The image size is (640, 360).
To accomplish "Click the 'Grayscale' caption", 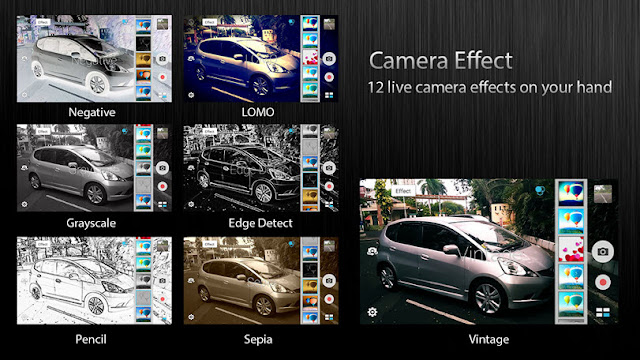I will coord(91,223).
